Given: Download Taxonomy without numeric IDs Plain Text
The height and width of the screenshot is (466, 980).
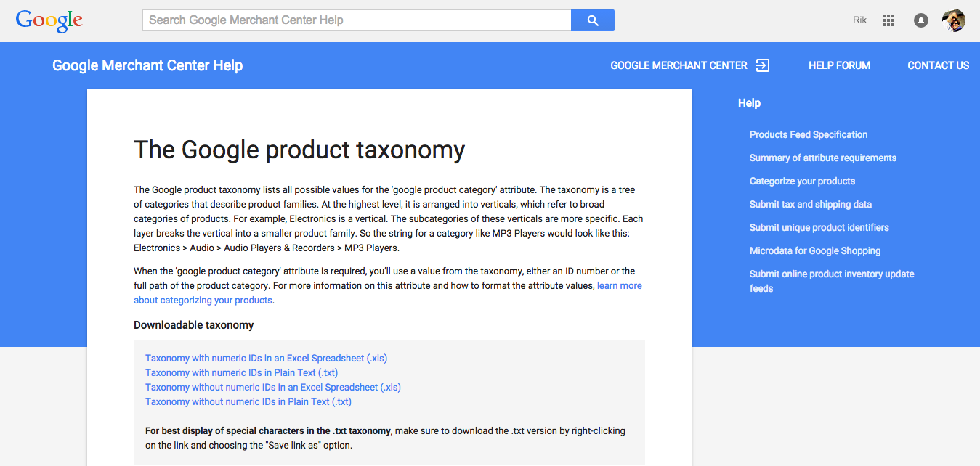Looking at the screenshot, I should (x=248, y=402).
